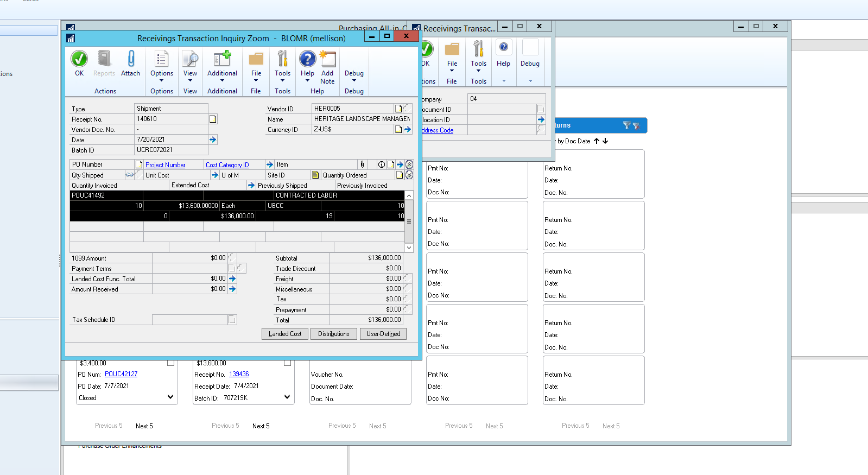The height and width of the screenshot is (475, 868).
Task: Follow the Project Number link
Action: point(165,165)
